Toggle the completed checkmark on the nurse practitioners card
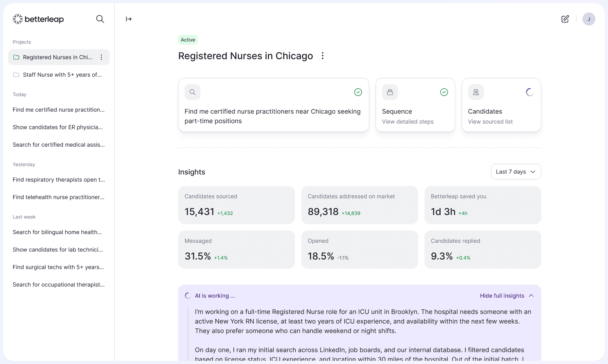608x364 pixels. (x=358, y=92)
